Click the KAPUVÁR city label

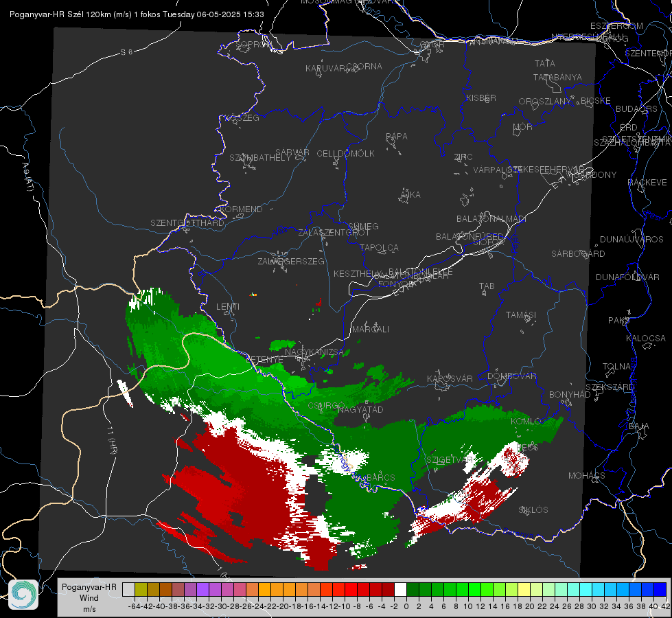pos(326,68)
